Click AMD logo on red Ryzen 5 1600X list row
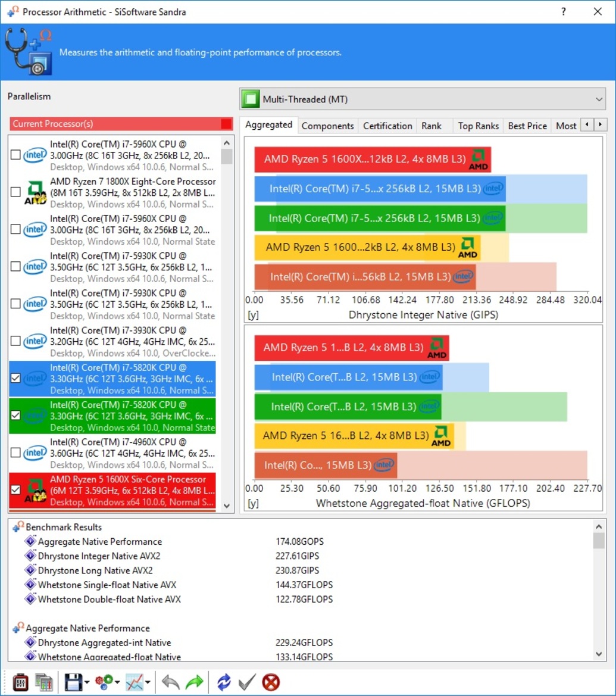 coord(35,491)
